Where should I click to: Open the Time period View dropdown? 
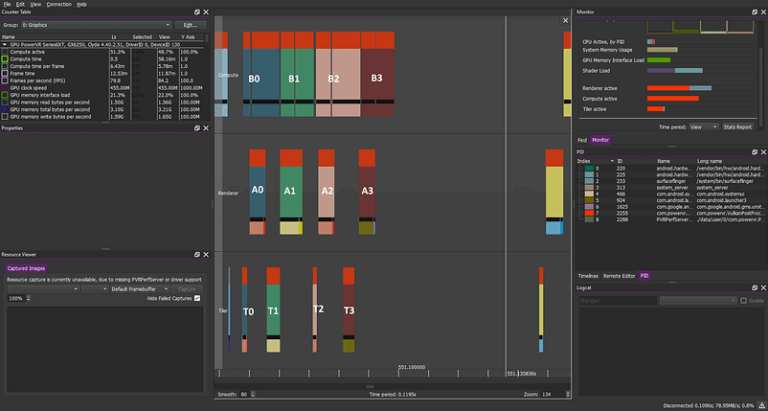pos(703,127)
